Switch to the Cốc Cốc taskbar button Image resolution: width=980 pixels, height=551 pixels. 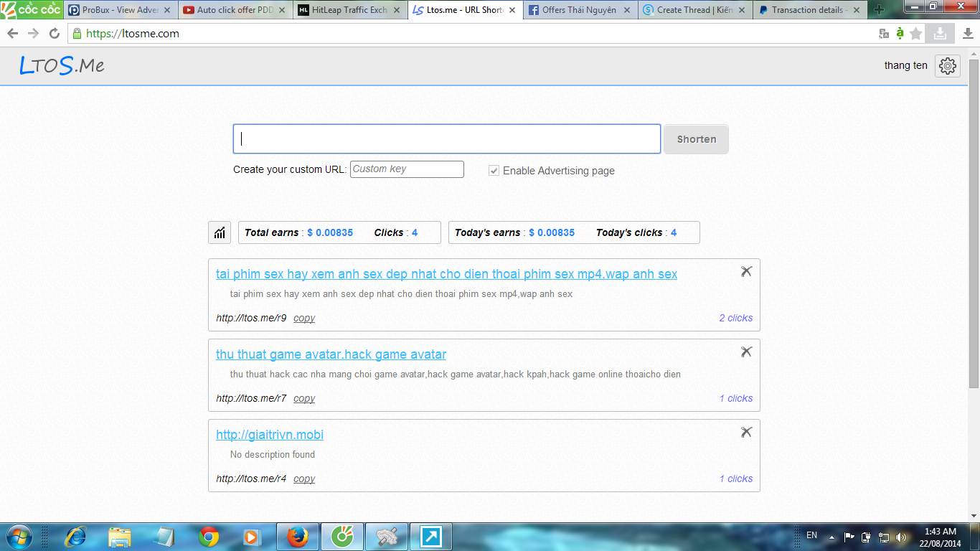pyautogui.click(x=341, y=537)
